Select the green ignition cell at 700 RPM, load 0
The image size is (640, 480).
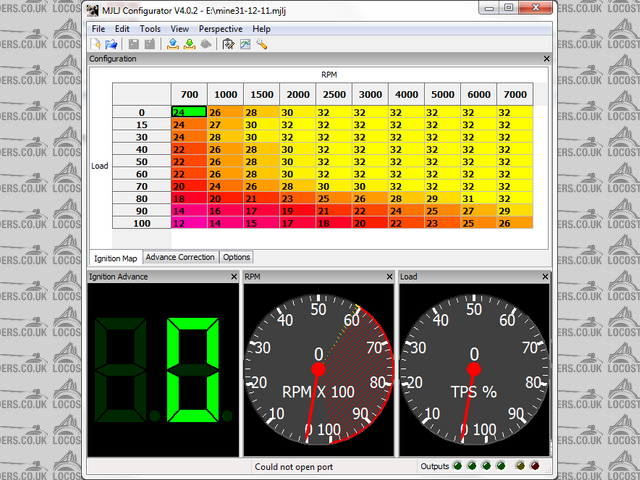(188, 112)
